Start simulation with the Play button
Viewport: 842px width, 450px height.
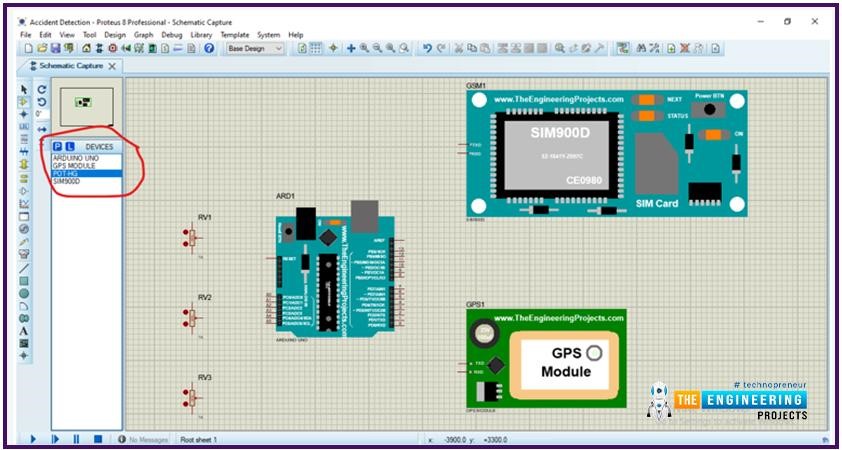point(33,439)
